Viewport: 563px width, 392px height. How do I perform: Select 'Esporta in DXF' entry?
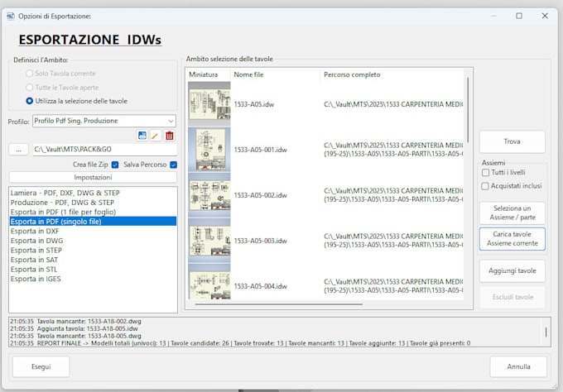tap(93, 231)
